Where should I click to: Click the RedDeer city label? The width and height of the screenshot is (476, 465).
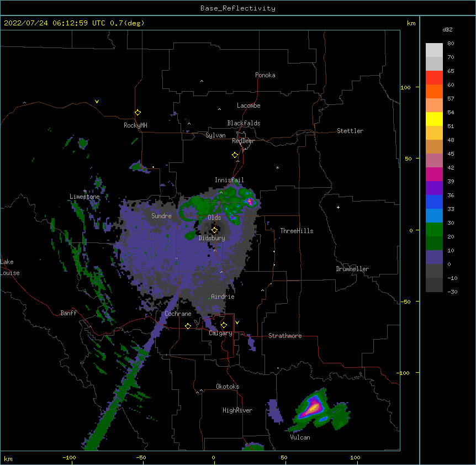[243, 141]
